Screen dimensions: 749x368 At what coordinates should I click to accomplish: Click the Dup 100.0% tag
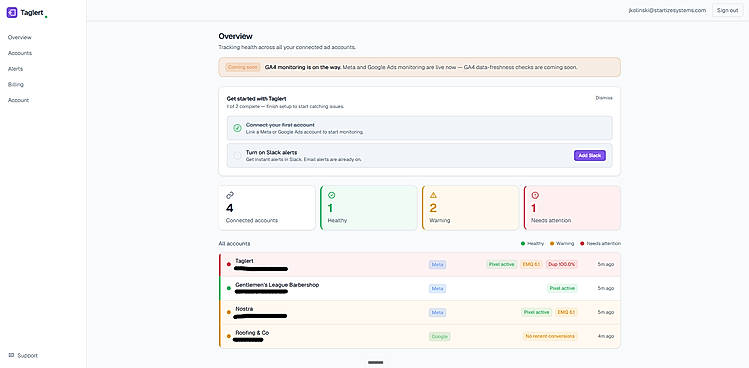coord(561,264)
